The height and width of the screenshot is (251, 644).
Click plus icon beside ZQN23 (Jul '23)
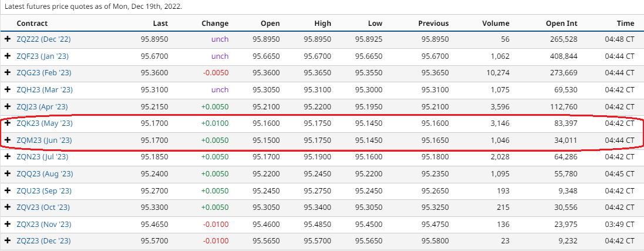(x=8, y=157)
